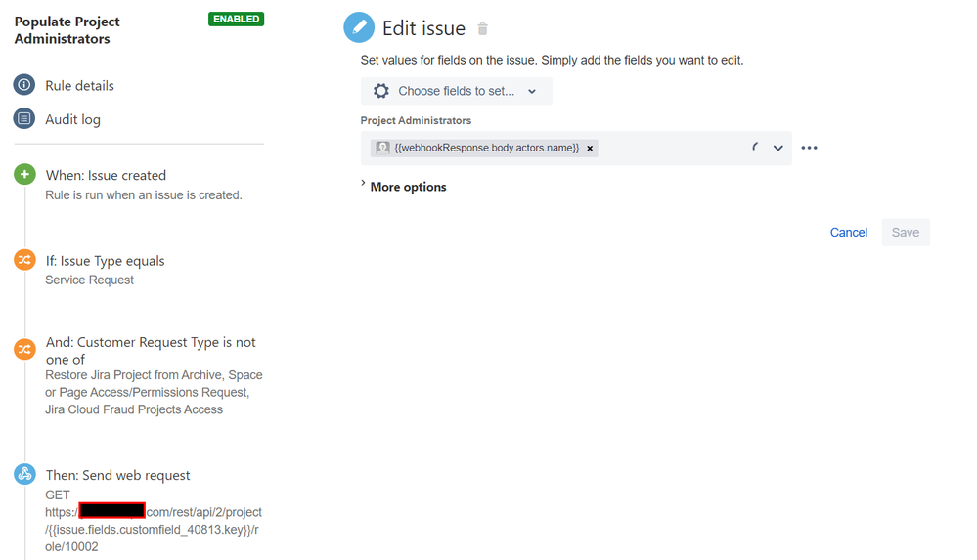977x560 pixels.
Task: Click the orange Issue Type condition icon
Action: click(24, 260)
